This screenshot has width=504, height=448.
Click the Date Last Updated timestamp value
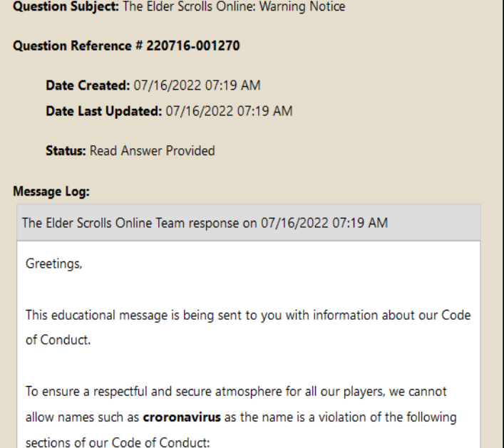(x=228, y=111)
